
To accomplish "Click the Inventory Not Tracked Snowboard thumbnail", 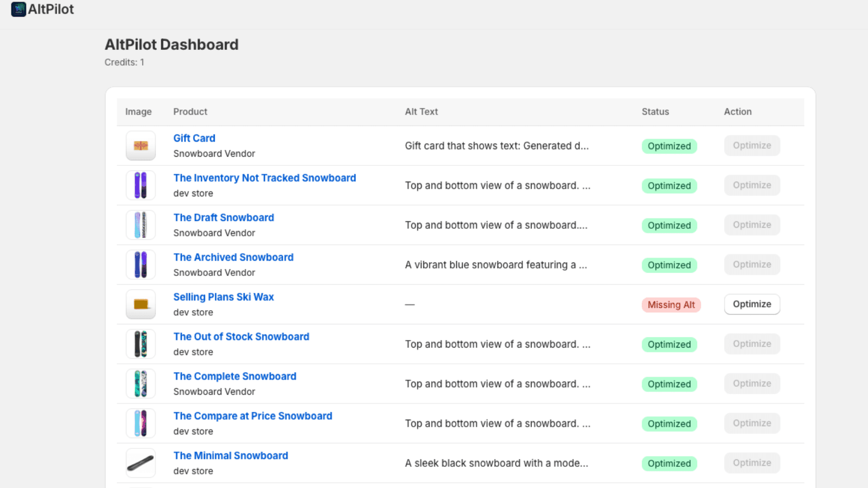I will [141, 185].
